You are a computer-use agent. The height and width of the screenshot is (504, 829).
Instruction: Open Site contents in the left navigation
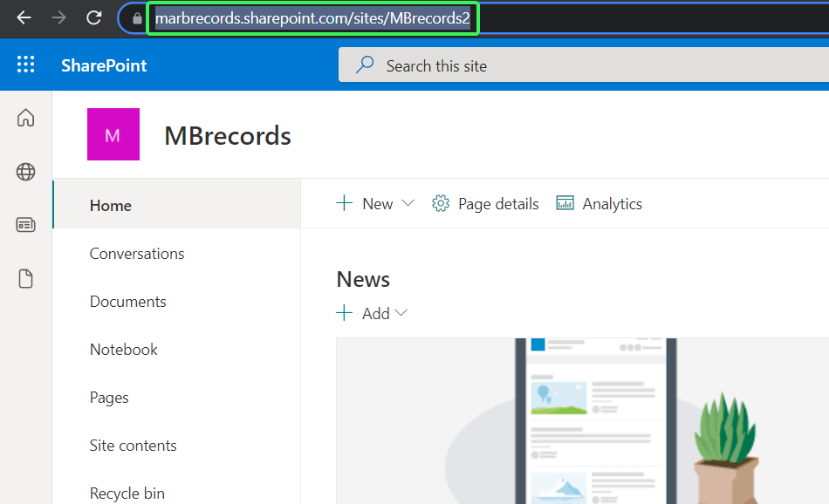pos(134,446)
